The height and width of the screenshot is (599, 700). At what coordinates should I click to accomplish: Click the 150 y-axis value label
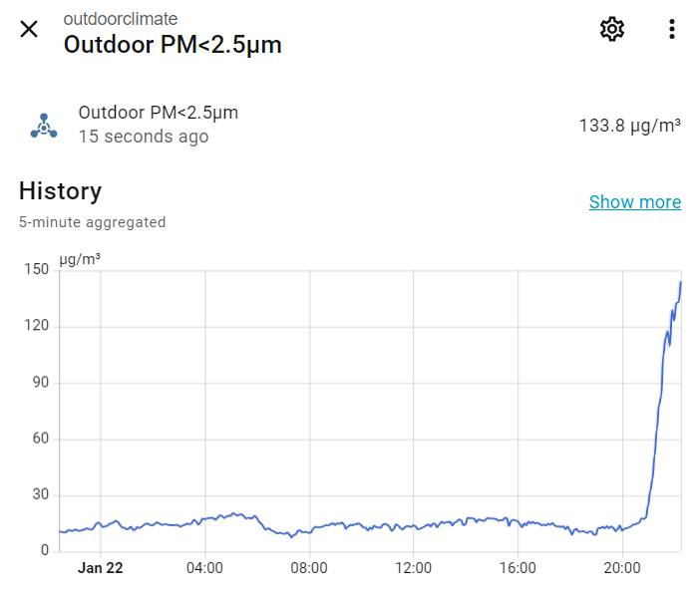tap(37, 269)
